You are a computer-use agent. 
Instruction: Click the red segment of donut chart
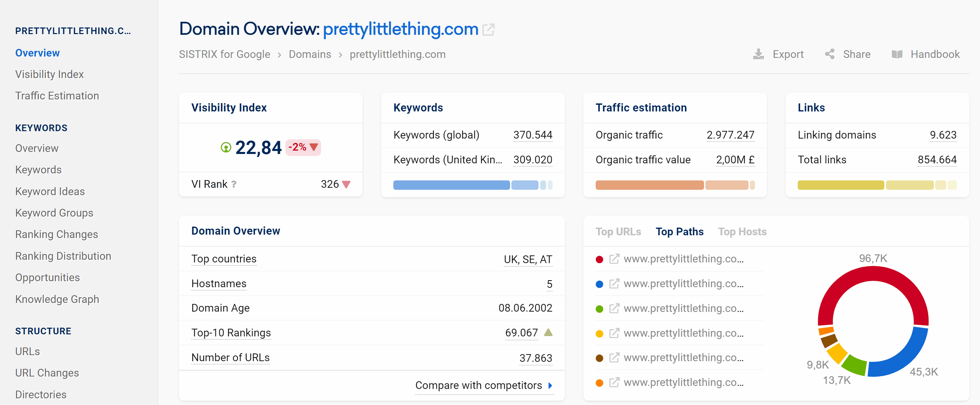pyautogui.click(x=873, y=274)
